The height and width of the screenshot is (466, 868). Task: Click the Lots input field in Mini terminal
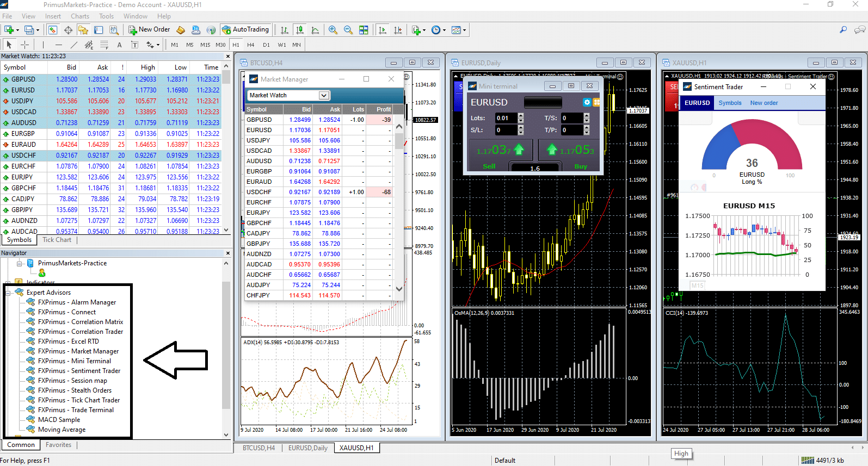point(506,118)
